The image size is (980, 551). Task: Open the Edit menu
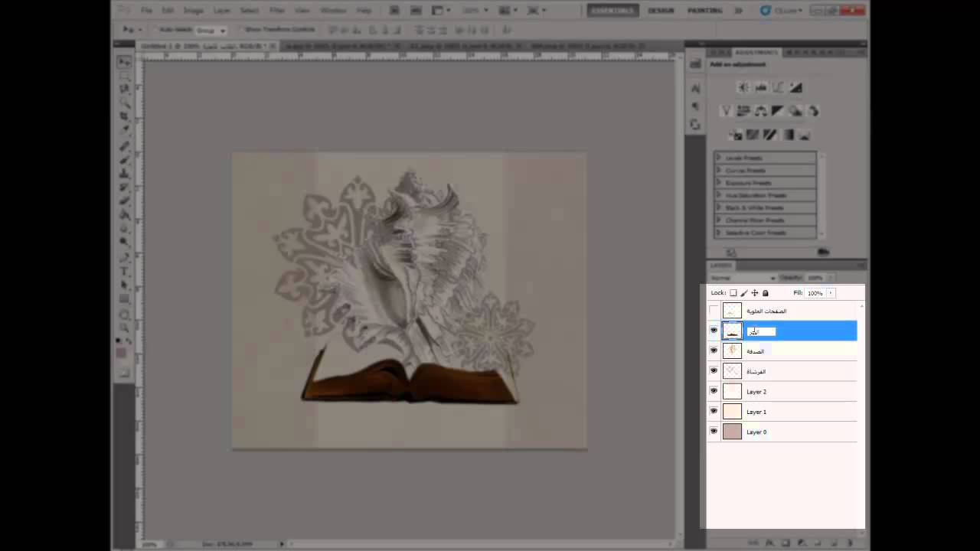pyautogui.click(x=168, y=11)
